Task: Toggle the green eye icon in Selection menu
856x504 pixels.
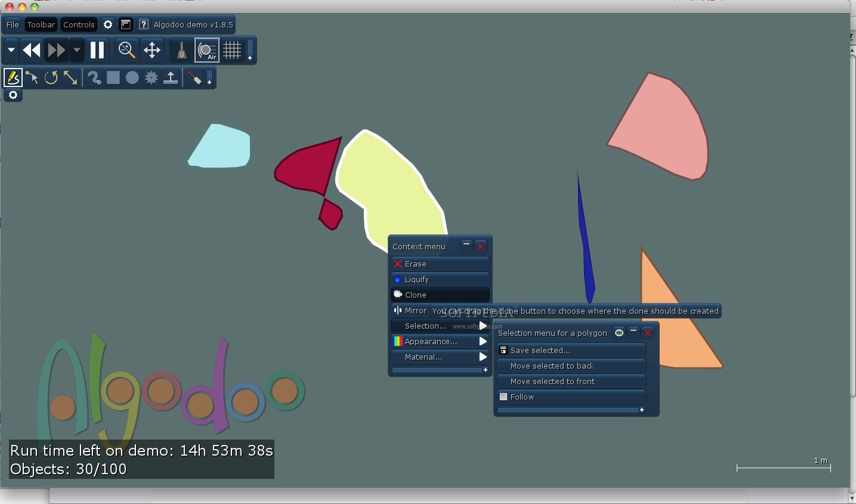Action: click(619, 333)
